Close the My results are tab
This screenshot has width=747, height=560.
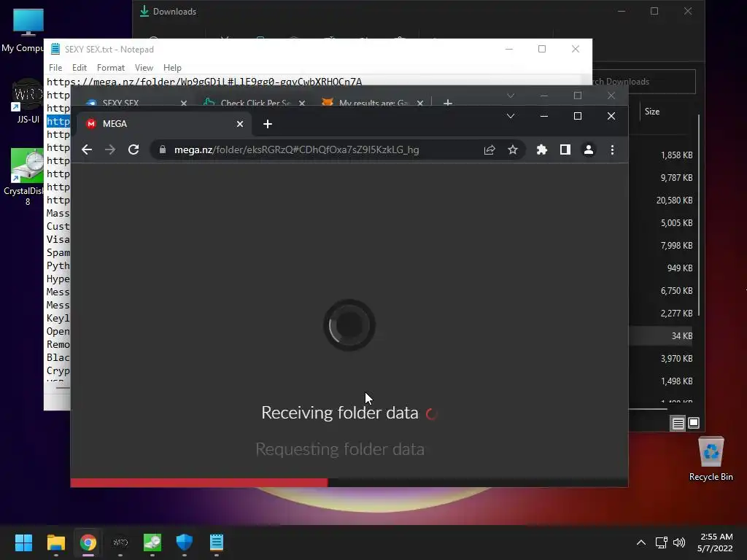420,103
